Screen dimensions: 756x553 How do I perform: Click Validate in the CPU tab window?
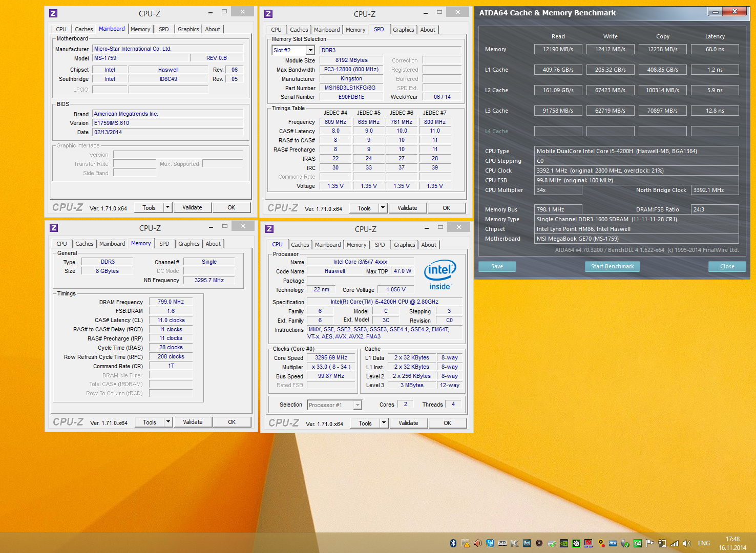tap(408, 423)
